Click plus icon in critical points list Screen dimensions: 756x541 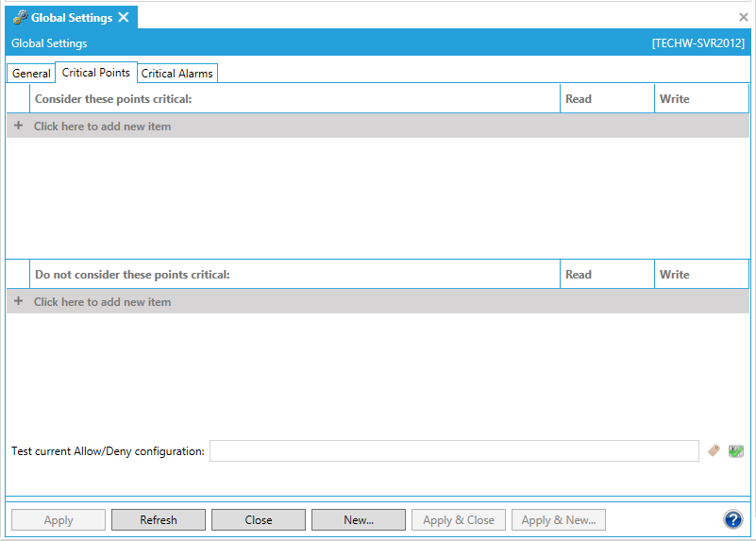pos(18,126)
